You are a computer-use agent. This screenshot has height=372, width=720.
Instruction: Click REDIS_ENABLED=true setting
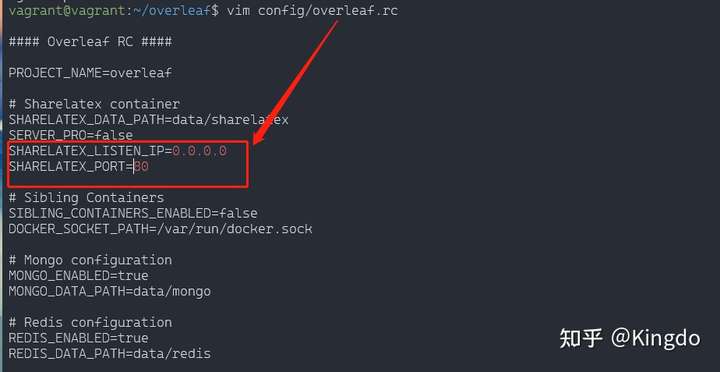tap(79, 338)
